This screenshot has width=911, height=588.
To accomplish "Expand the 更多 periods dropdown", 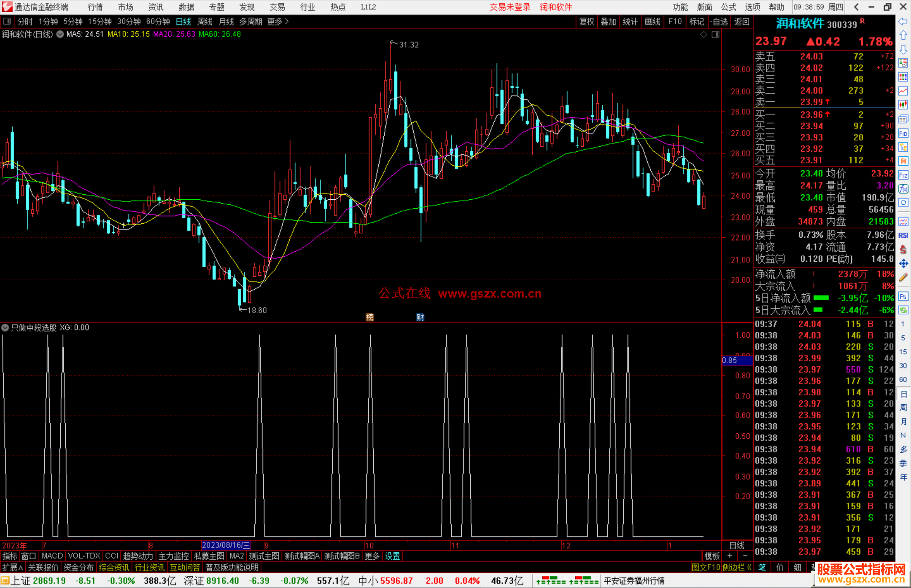I will pos(278,21).
